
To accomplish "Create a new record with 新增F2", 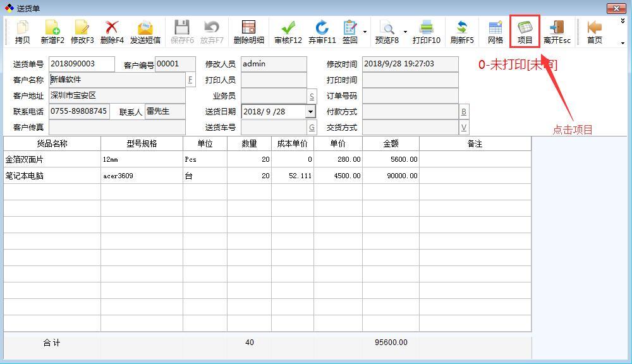I will (52, 32).
